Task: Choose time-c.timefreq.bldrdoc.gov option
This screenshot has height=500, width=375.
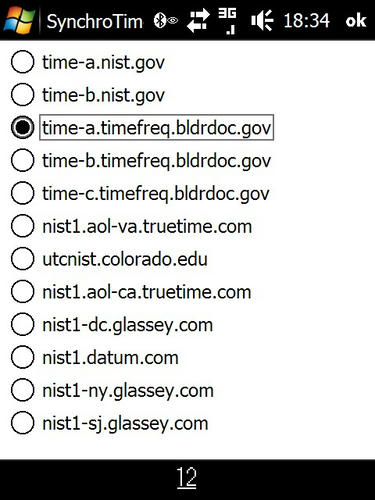Action: (140, 193)
